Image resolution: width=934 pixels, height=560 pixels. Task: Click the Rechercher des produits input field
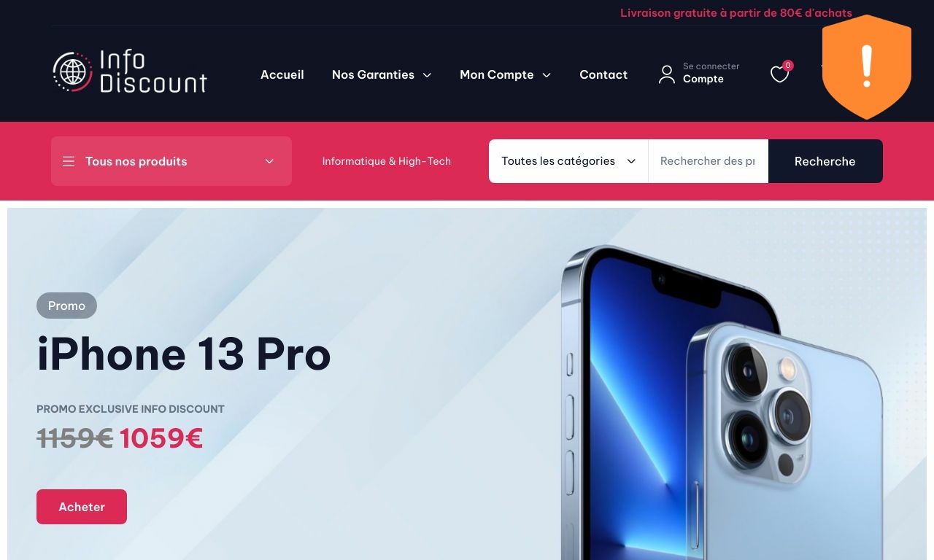(708, 161)
